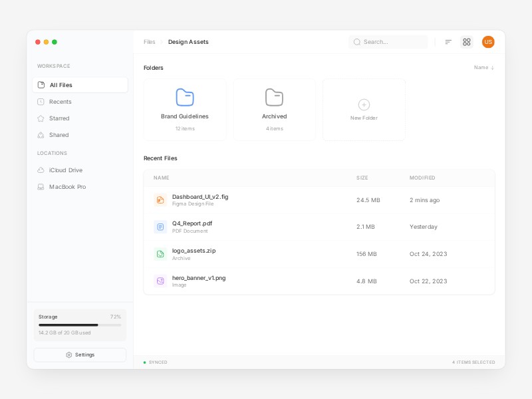Viewport: 532px width, 399px height.
Task: Focus the Search input field
Action: 392,42
